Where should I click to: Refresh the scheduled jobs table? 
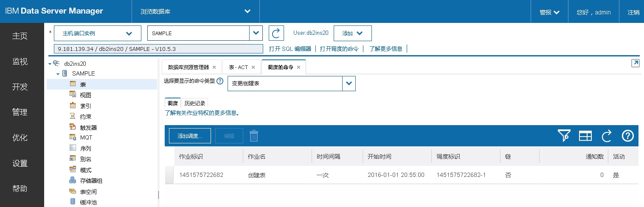[x=607, y=136]
